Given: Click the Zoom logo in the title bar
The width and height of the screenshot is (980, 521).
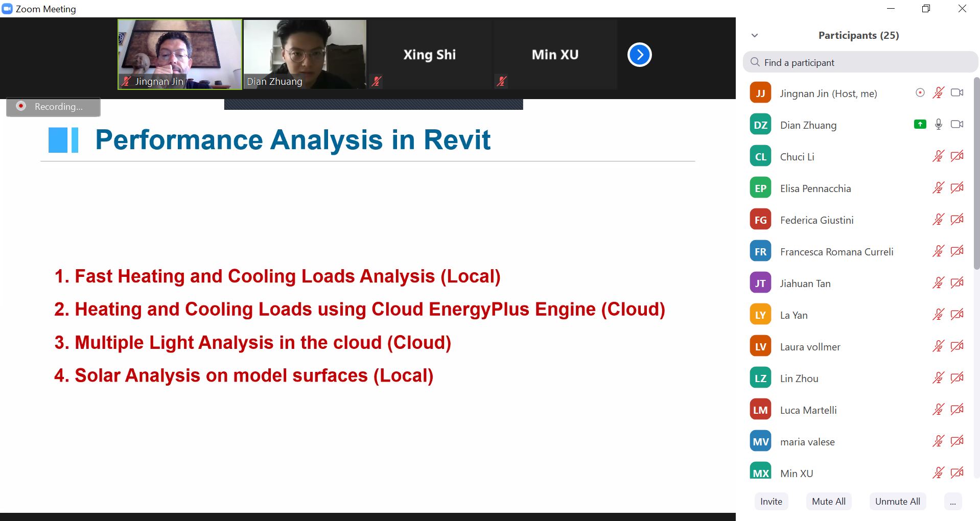Looking at the screenshot, I should 7,9.
